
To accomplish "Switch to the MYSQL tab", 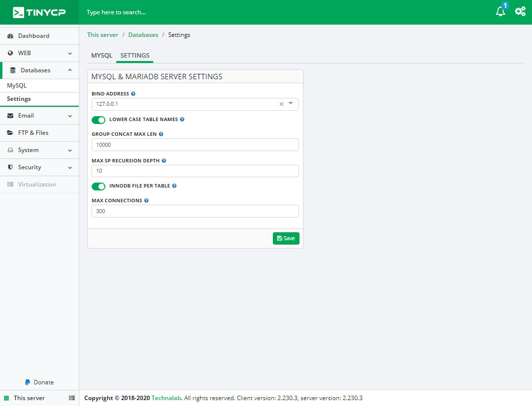I will point(101,56).
